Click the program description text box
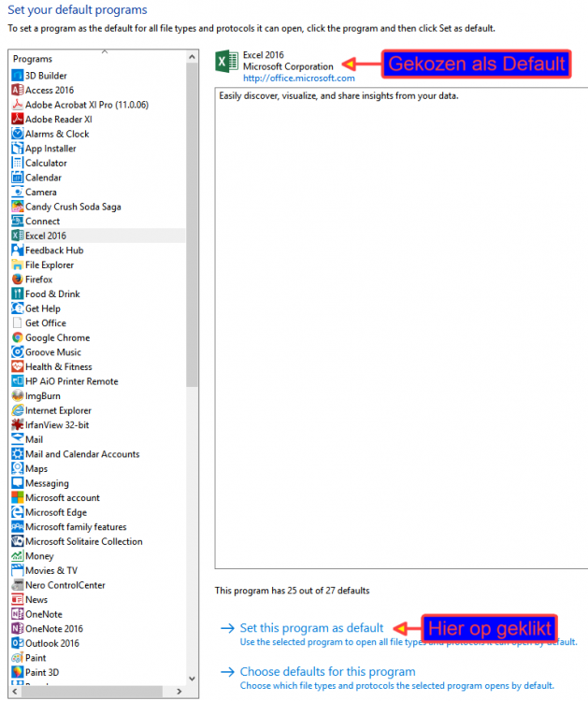The image size is (588, 701). 401,328
